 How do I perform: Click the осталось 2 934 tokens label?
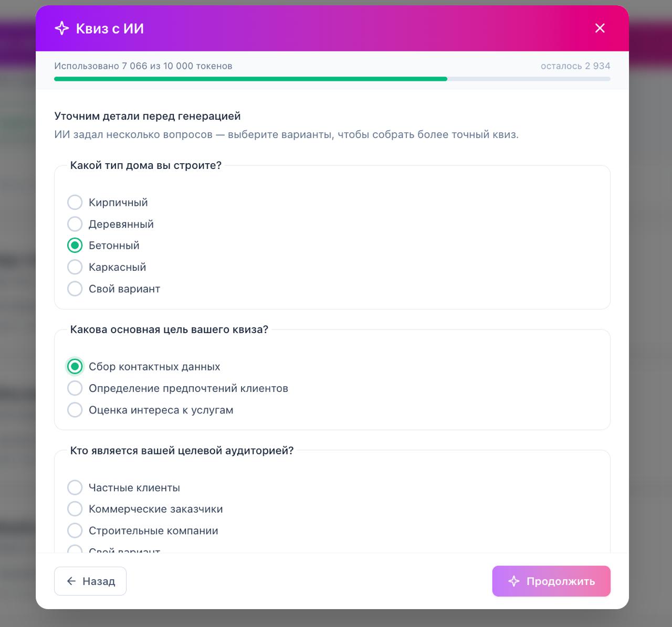click(x=575, y=66)
